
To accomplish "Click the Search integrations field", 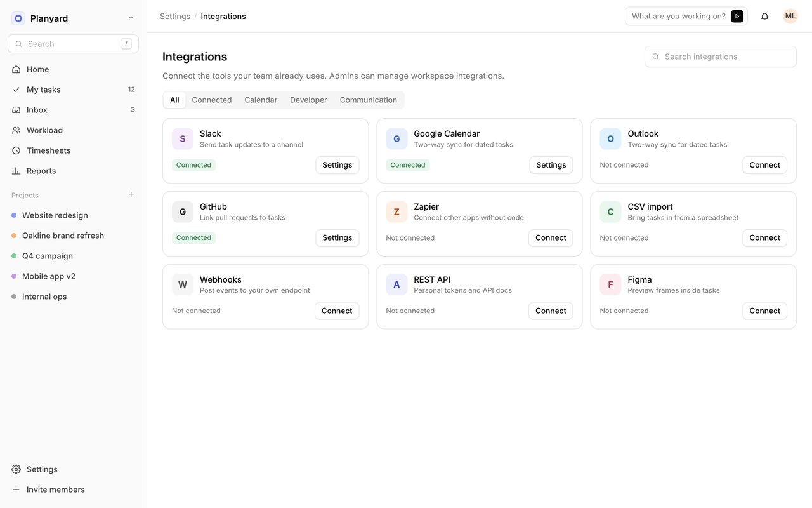I will click(721, 57).
